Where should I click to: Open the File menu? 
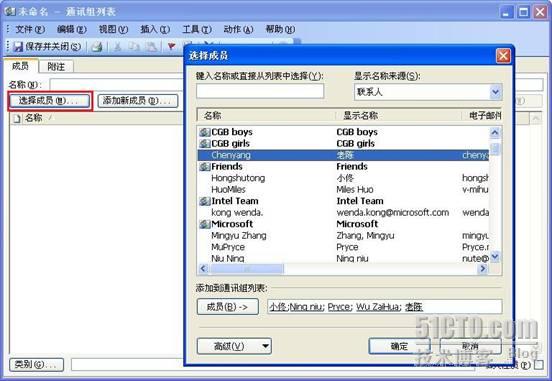(30, 29)
